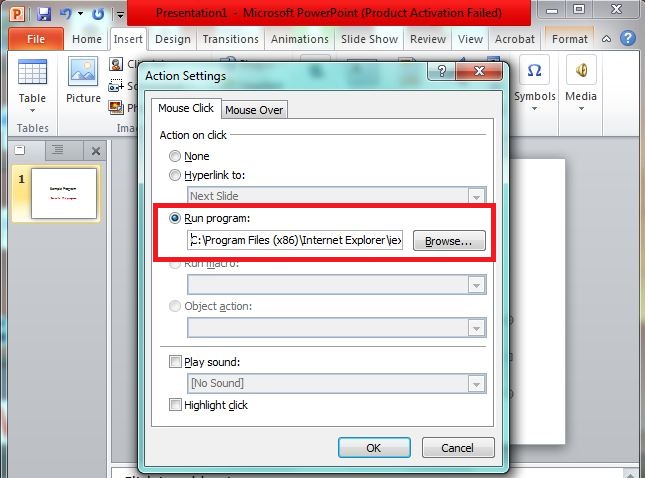Open the Animations tab

[x=299, y=39]
